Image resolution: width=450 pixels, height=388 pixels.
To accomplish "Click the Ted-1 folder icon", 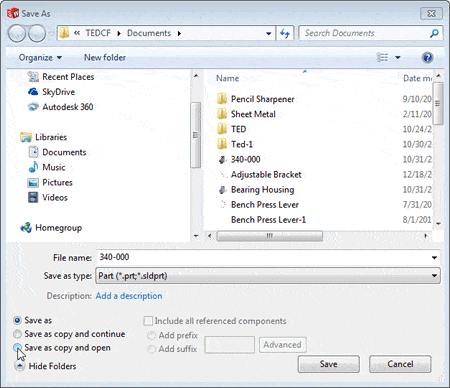I will point(222,144).
